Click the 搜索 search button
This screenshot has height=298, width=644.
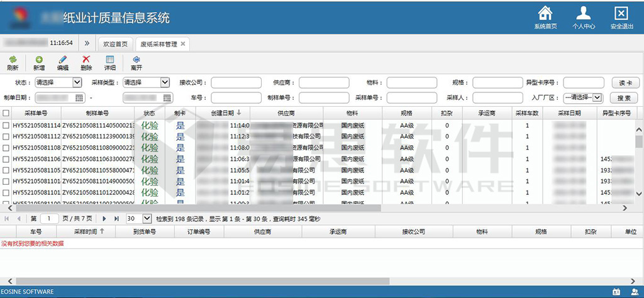coord(623,98)
